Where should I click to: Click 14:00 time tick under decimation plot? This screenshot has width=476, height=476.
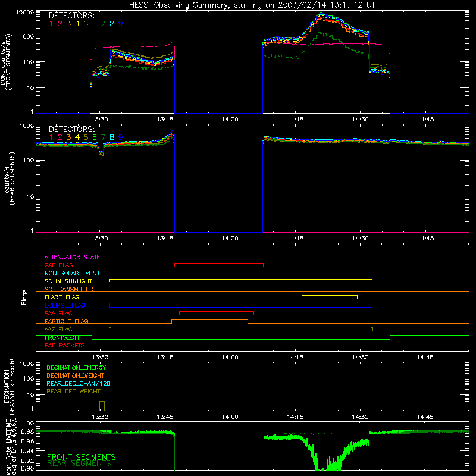coord(230,417)
